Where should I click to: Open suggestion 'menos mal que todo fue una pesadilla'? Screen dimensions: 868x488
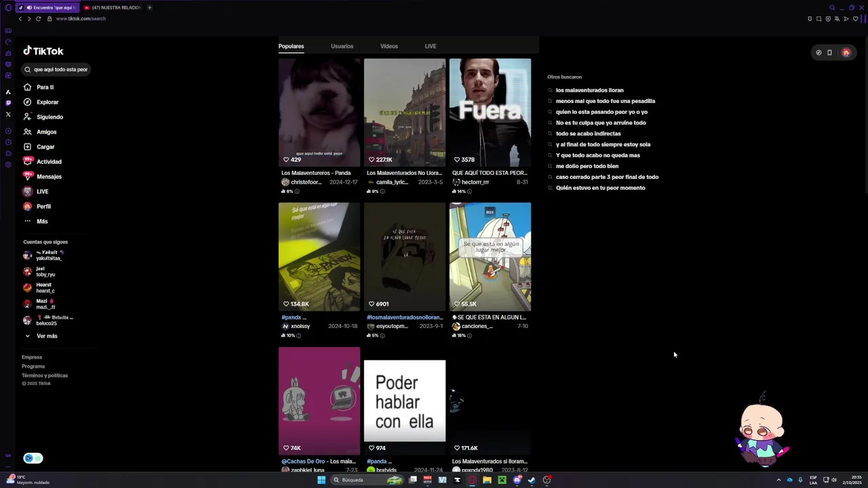coord(605,101)
